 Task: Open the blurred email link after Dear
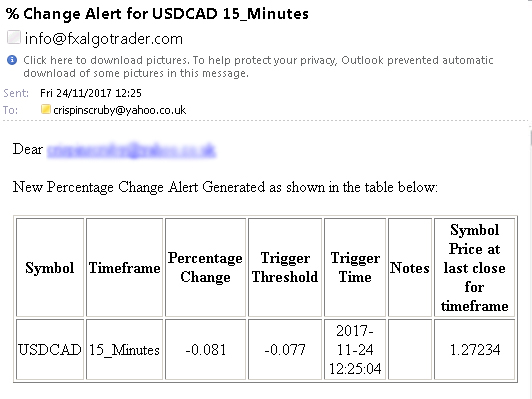(x=131, y=150)
